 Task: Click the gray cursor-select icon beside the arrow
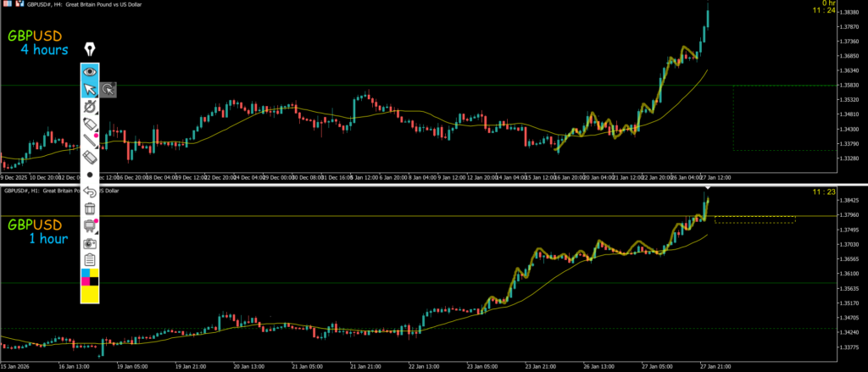coord(108,89)
